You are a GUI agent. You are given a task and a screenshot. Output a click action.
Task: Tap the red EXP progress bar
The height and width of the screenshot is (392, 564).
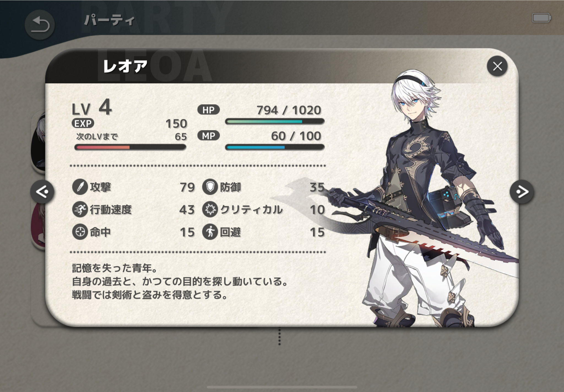[x=130, y=147]
